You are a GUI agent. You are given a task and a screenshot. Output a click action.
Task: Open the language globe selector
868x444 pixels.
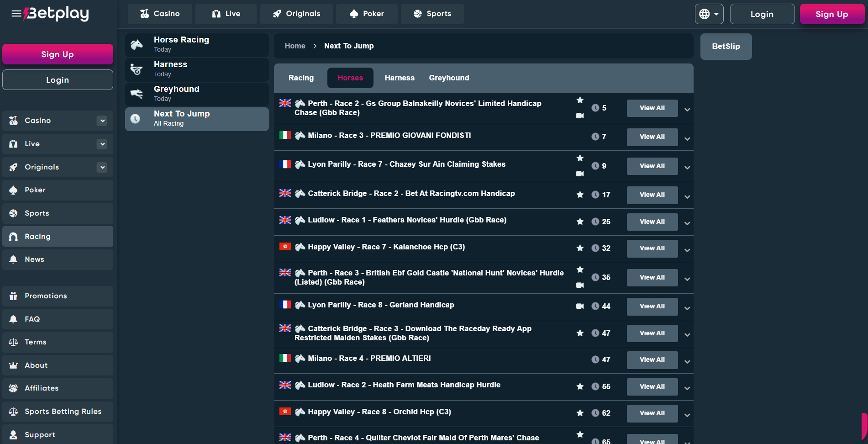709,14
